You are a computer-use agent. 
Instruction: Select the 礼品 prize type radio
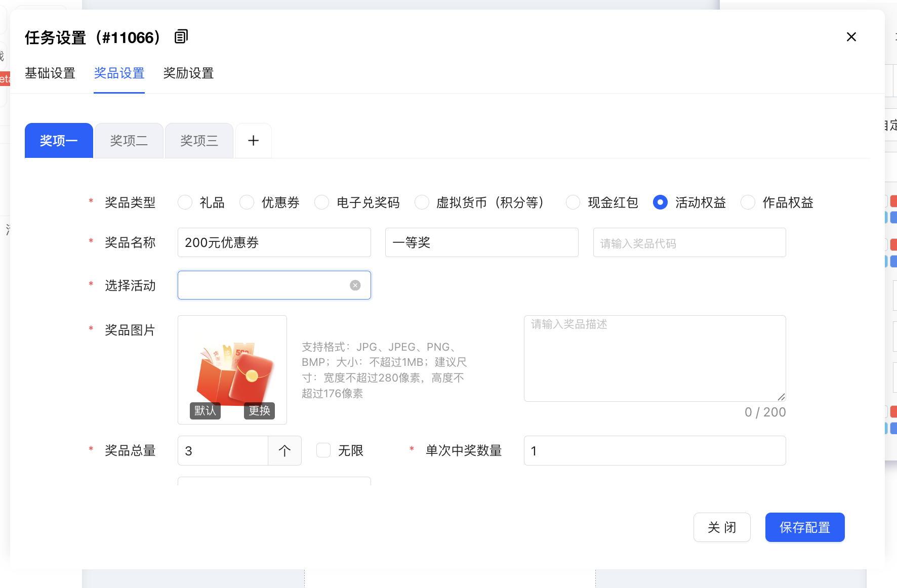(x=185, y=202)
